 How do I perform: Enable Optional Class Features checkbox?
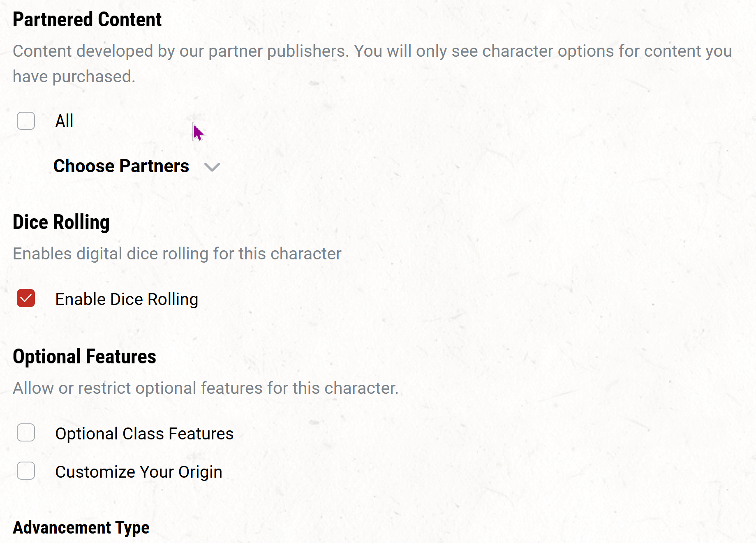(x=26, y=432)
